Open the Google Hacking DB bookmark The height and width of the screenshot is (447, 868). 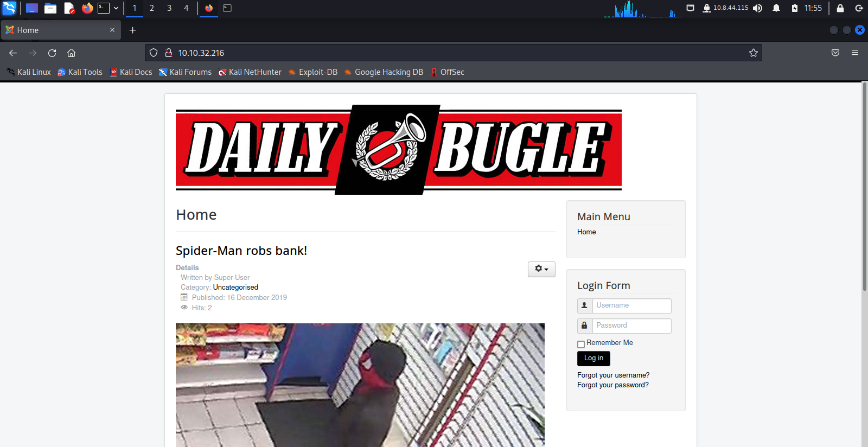coord(384,72)
